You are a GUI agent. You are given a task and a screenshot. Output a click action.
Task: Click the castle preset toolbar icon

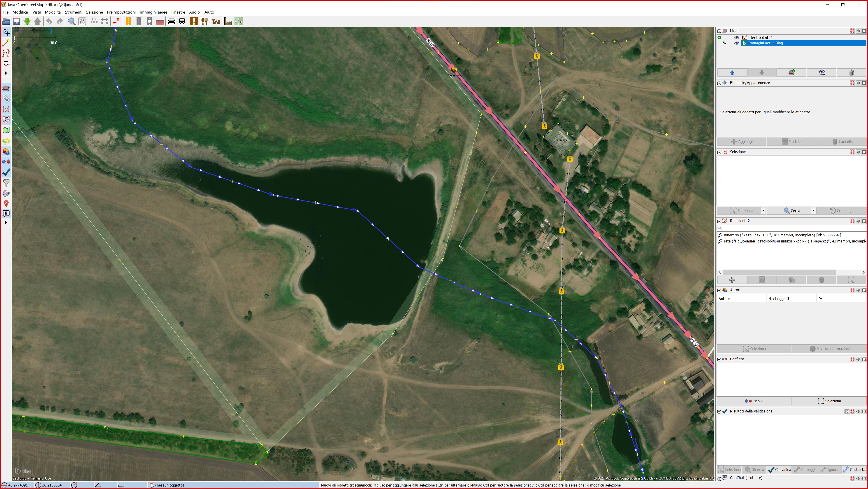216,22
